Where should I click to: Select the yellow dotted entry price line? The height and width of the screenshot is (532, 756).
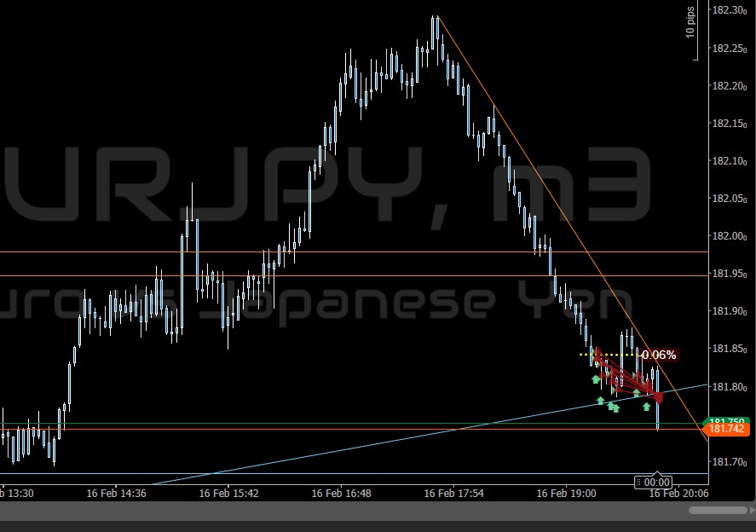(609, 354)
